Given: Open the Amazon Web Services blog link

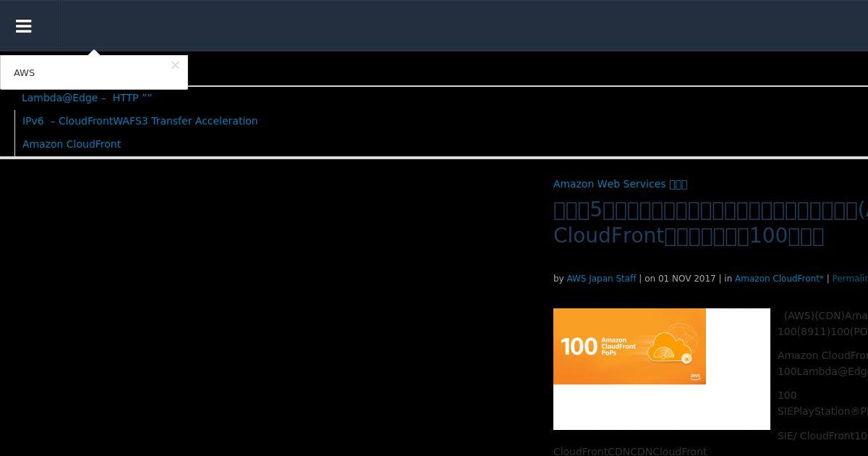Looking at the screenshot, I should (620, 184).
